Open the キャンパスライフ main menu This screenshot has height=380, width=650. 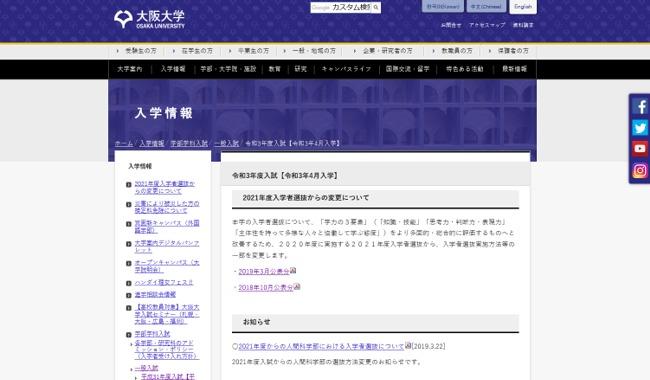[x=347, y=69]
